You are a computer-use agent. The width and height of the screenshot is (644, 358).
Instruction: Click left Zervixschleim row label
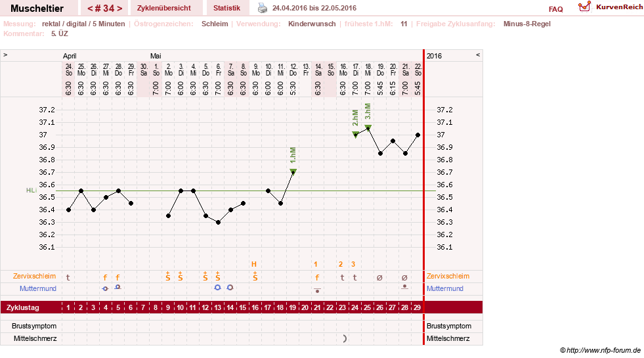(x=35, y=276)
